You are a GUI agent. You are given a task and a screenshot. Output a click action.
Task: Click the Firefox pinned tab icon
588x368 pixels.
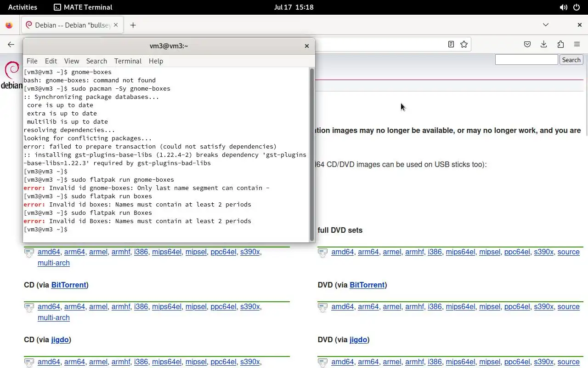coord(9,25)
